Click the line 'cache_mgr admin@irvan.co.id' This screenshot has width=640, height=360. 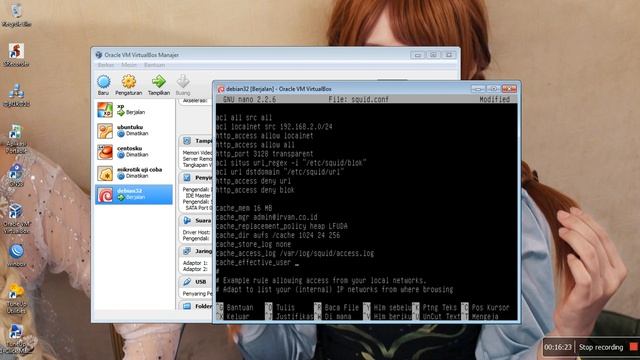(267, 217)
